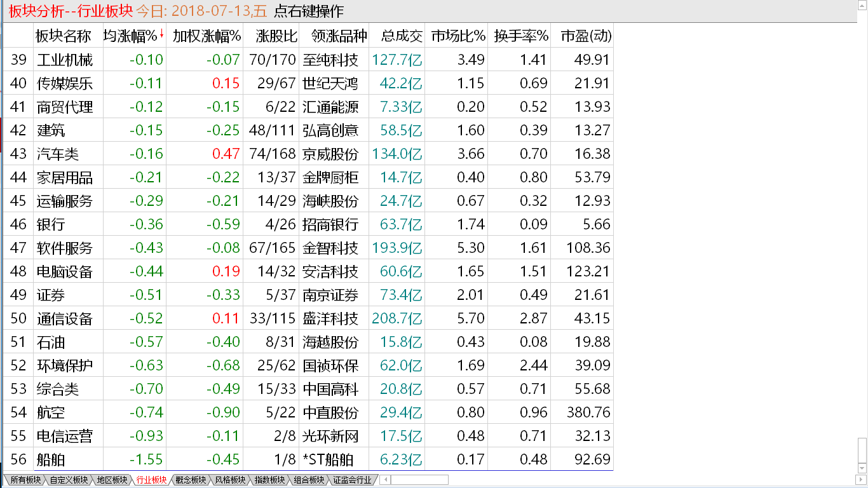The image size is (868, 488).
Task: Sort by 总成交 column header
Action: (x=402, y=36)
